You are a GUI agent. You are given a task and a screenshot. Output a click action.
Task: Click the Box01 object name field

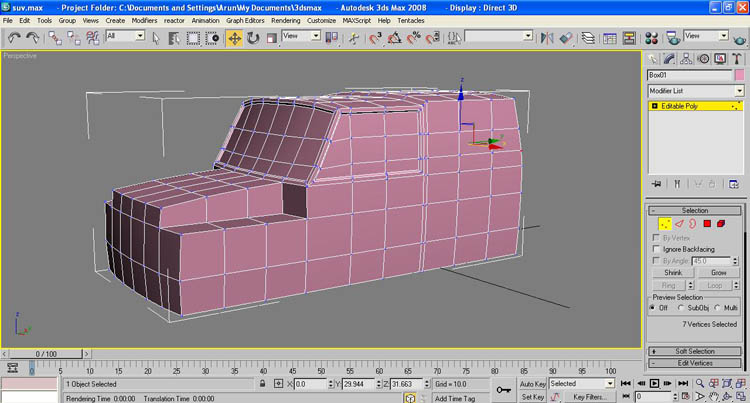coord(689,75)
